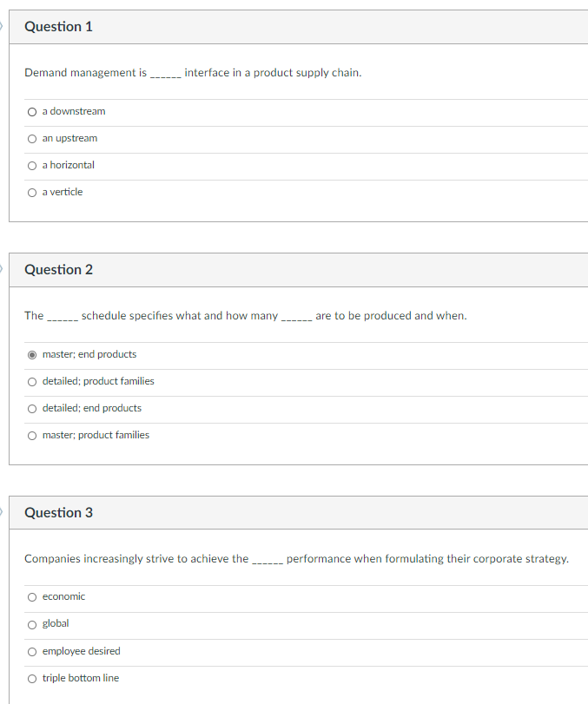Pick the 'triple bottom line' answer
588x704 pixels.
(x=31, y=678)
